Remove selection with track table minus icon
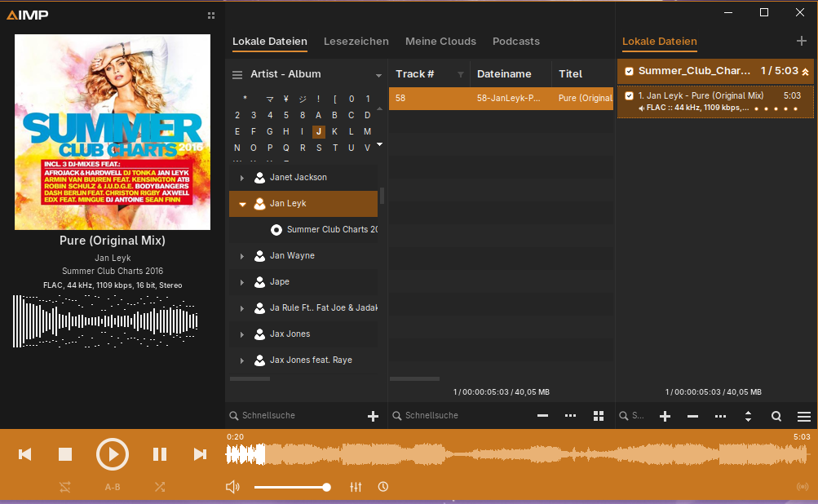The width and height of the screenshot is (818, 504). [542, 416]
